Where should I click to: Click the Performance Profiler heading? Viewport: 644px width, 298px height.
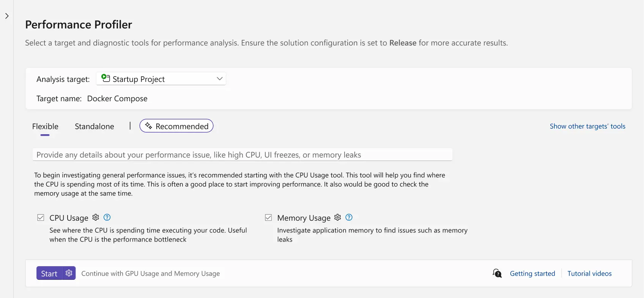click(79, 25)
